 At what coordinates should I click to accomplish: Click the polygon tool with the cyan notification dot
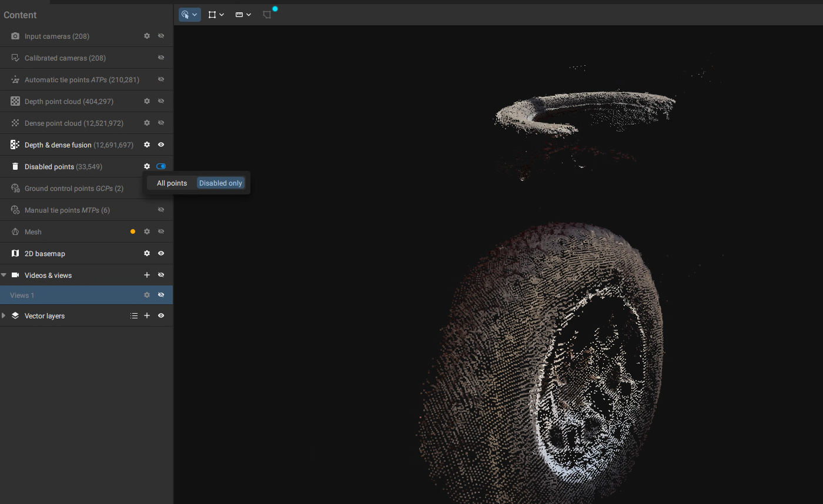(x=267, y=14)
